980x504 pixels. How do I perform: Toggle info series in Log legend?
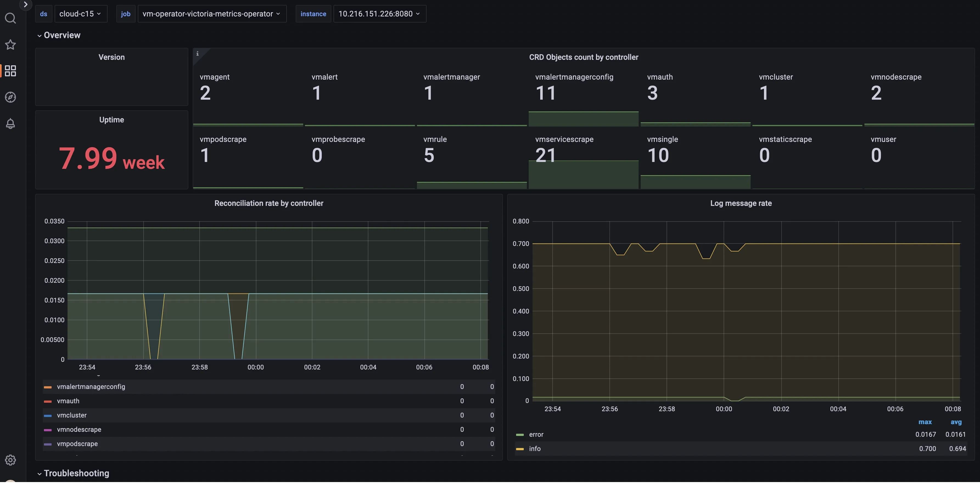[x=534, y=449]
